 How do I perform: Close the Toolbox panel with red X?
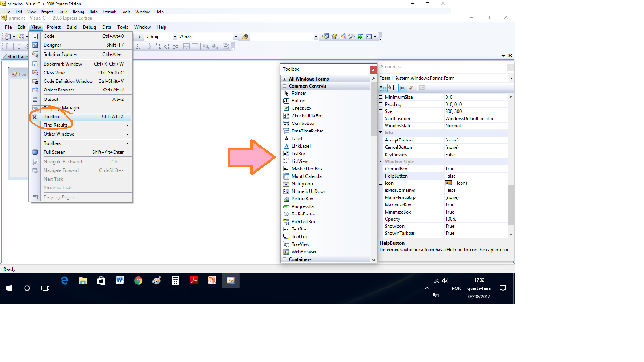pos(372,69)
